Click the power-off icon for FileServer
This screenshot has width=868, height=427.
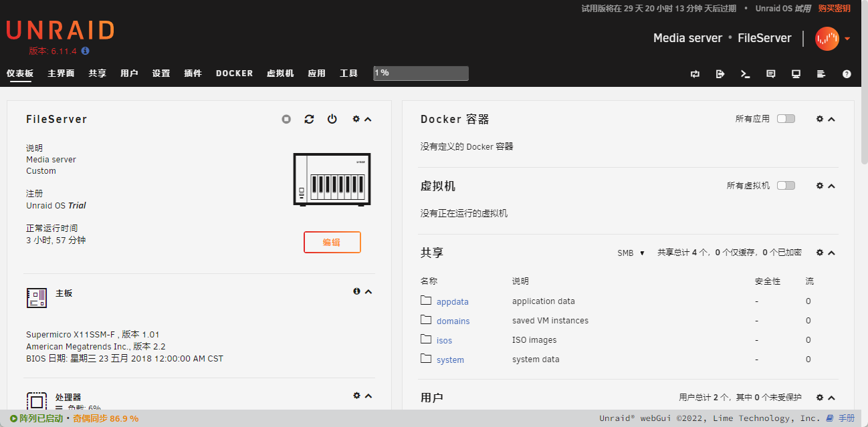point(332,119)
